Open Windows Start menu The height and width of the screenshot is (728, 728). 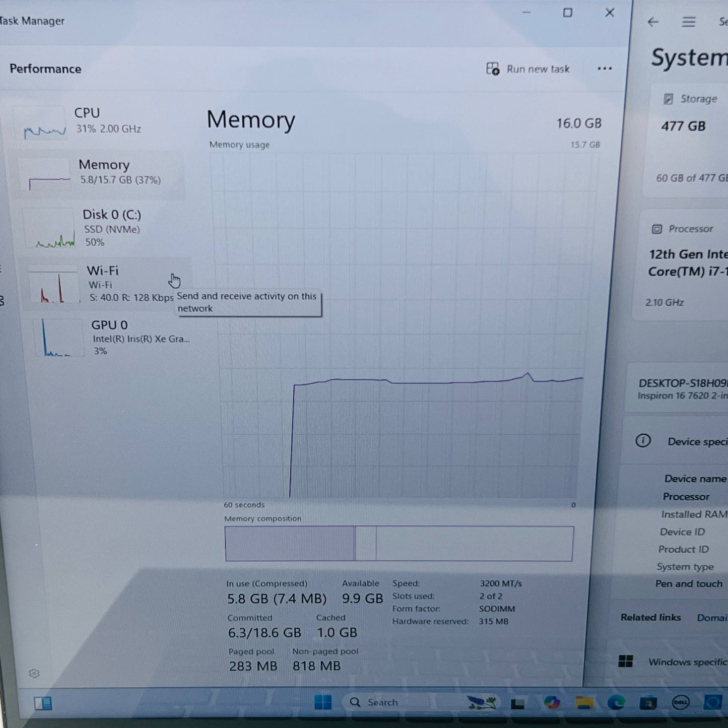click(323, 702)
